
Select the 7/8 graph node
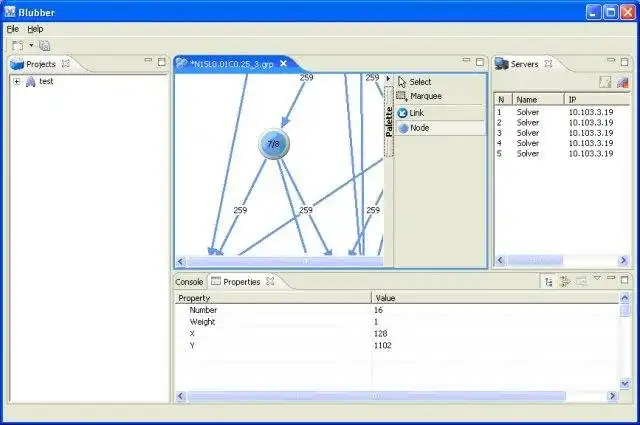[274, 144]
